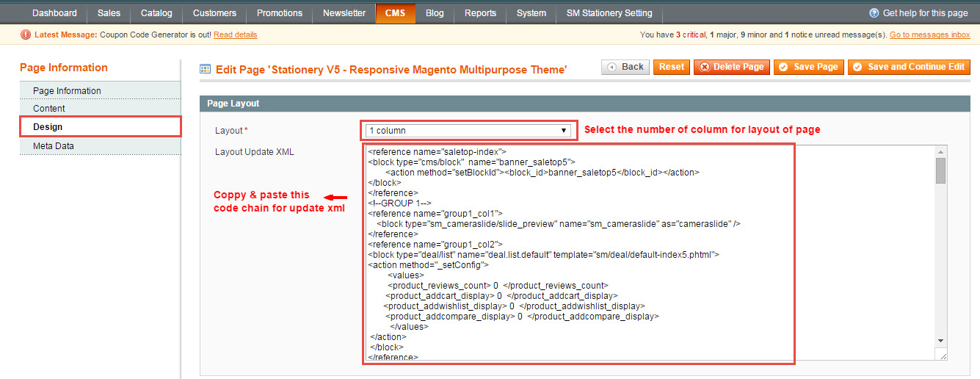Click the Layout Update XML label
Viewport: 980px width, 379px height.
[254, 152]
